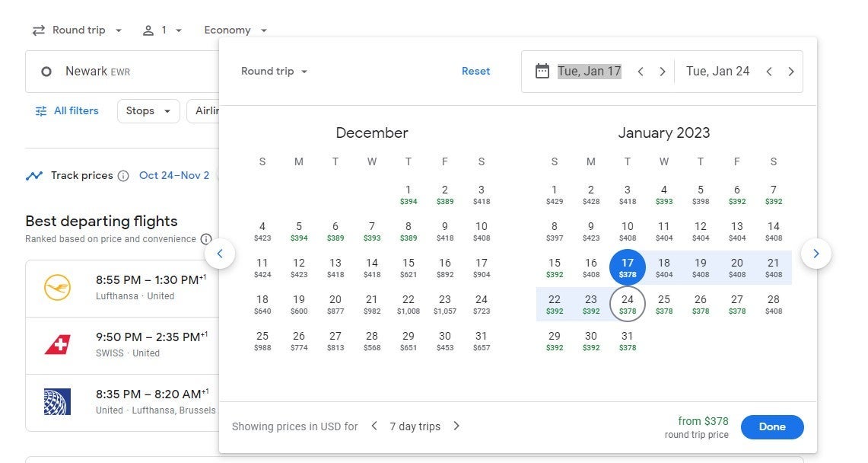Reset the selected dates
The image size is (868, 463).
[475, 72]
